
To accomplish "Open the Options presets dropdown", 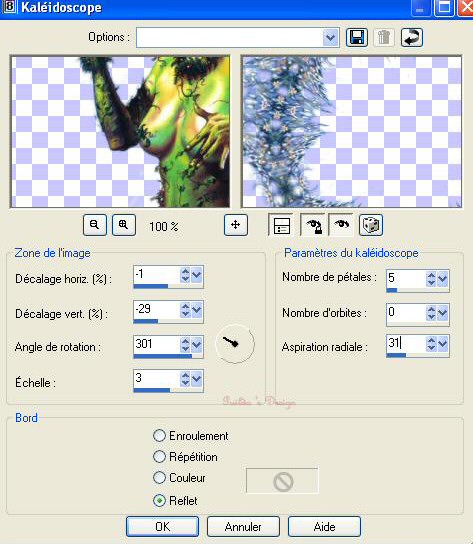I will coord(330,37).
